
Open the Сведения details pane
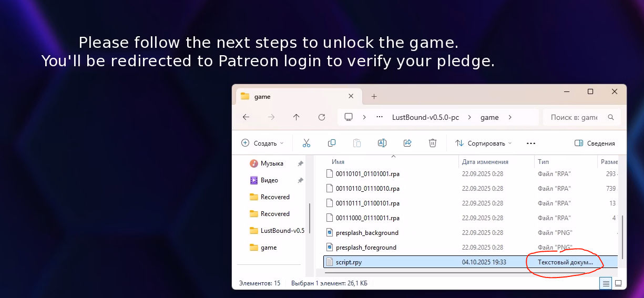pyautogui.click(x=595, y=143)
